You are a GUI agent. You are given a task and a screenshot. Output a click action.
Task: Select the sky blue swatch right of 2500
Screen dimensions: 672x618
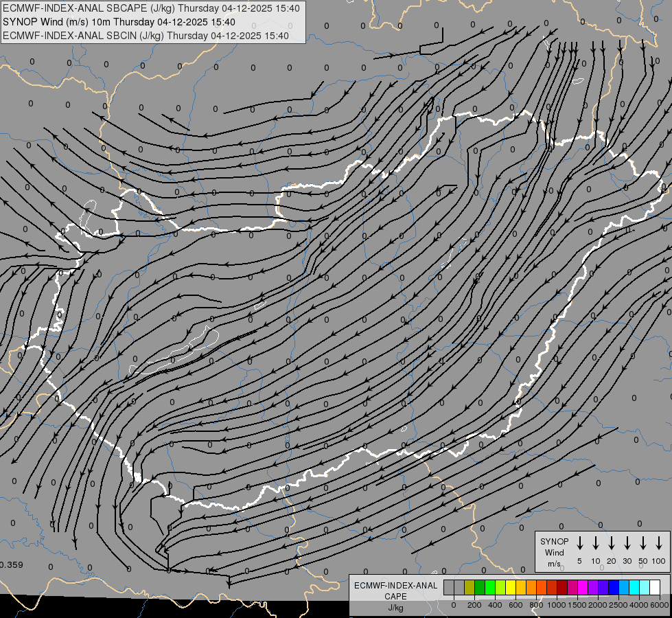pyautogui.click(x=625, y=587)
